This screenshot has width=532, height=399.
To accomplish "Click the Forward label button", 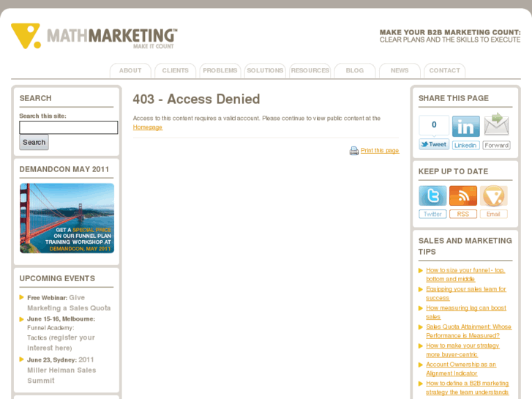I will click(496, 146).
